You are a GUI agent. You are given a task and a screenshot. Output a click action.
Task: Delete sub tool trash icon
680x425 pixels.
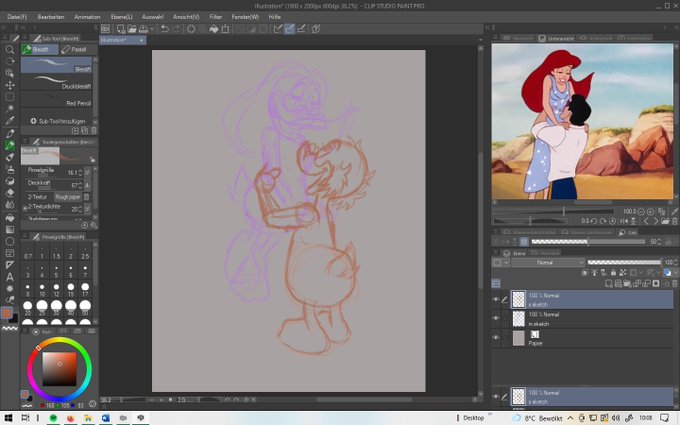click(94, 131)
